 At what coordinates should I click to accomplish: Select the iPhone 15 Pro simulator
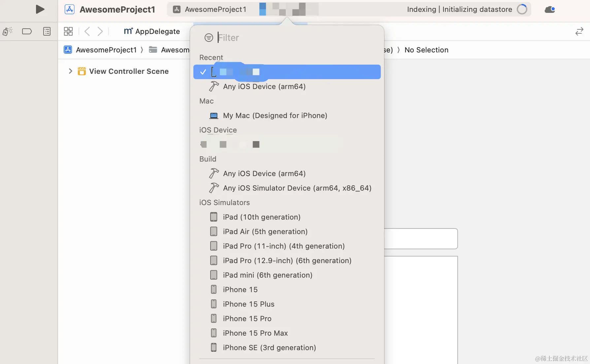(287, 318)
